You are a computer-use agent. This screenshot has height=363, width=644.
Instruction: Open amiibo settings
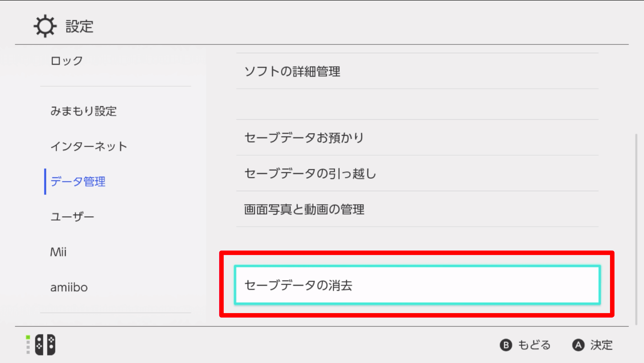[x=69, y=287]
